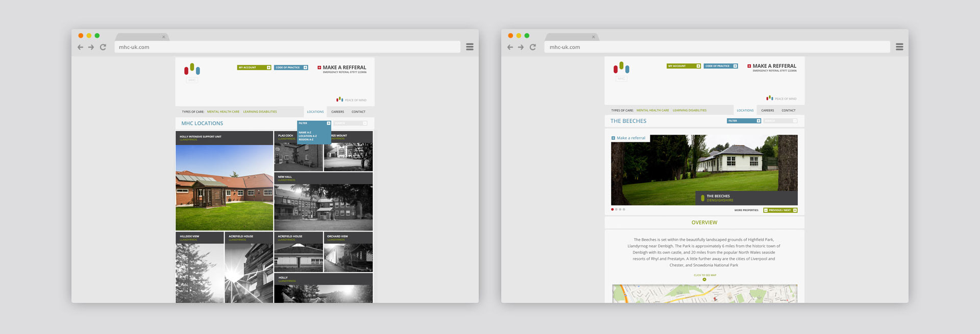Sort by Region A-Z in filter menu
This screenshot has width=980, height=334.
coord(306,140)
